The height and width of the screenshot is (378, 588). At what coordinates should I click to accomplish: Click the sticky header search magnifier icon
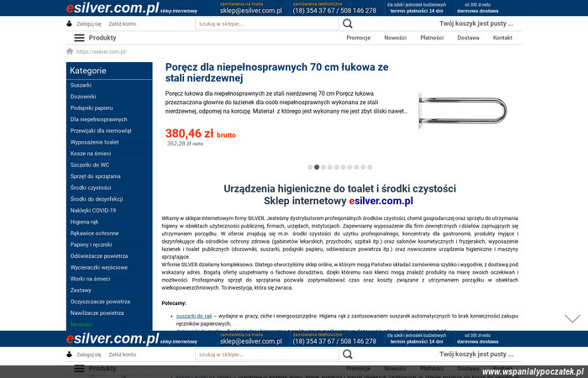coord(348,354)
